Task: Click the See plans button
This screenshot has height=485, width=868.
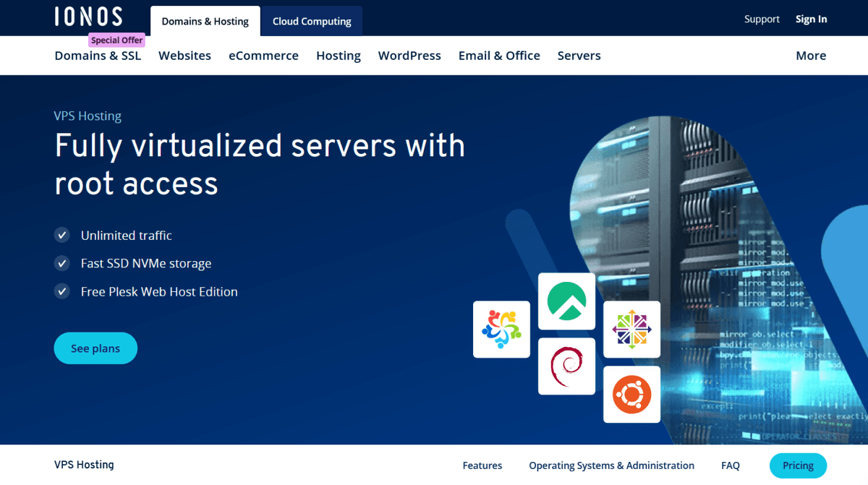Action: [95, 348]
